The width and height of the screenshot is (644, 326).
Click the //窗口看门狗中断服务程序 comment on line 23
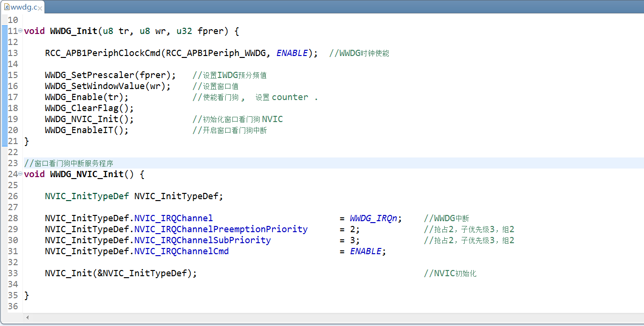pos(69,163)
